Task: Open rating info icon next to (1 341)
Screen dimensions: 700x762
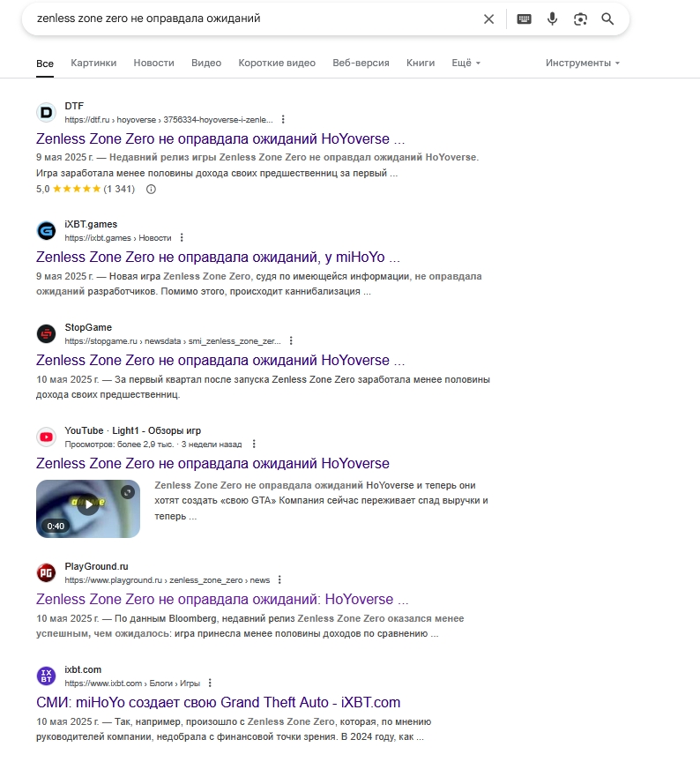Action: pos(151,189)
